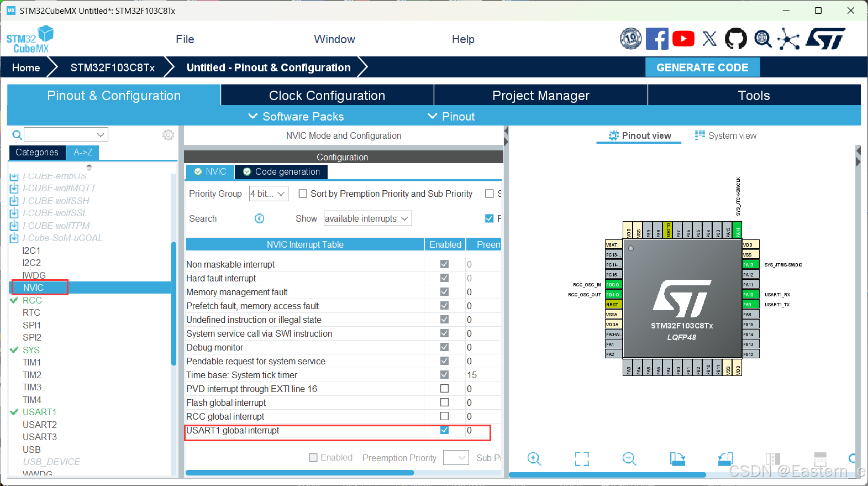The image size is (868, 486).
Task: Enable RCC global interrupt checkbox
Action: [444, 416]
